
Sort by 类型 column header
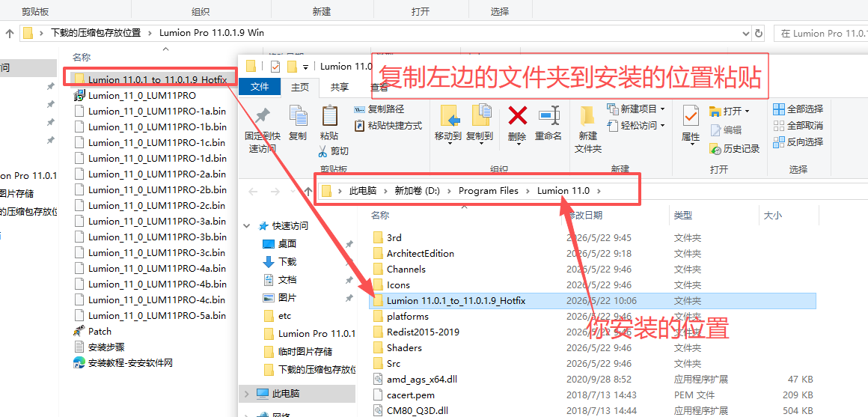(x=683, y=215)
